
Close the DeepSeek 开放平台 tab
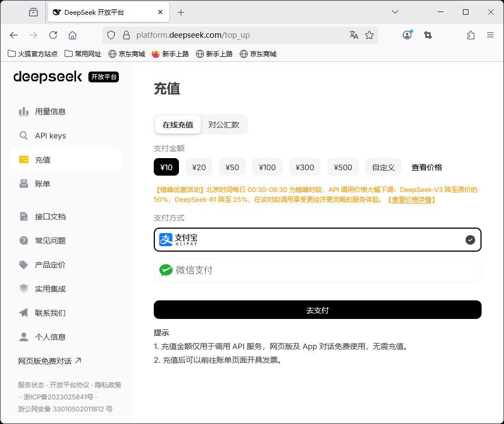point(160,12)
